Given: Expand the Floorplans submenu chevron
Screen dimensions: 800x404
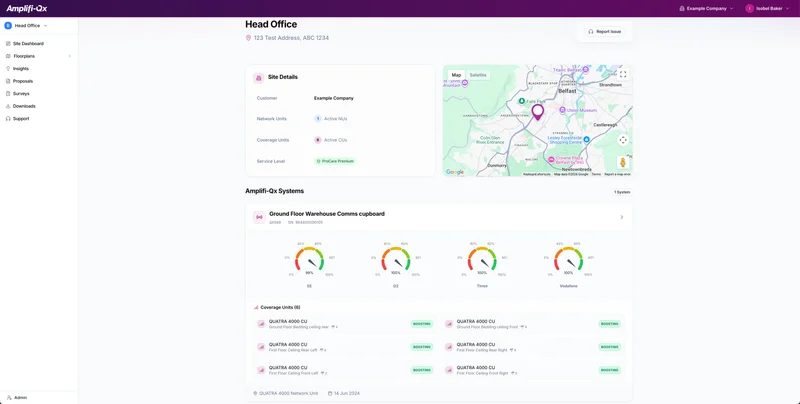Looking at the screenshot, I should [69, 56].
